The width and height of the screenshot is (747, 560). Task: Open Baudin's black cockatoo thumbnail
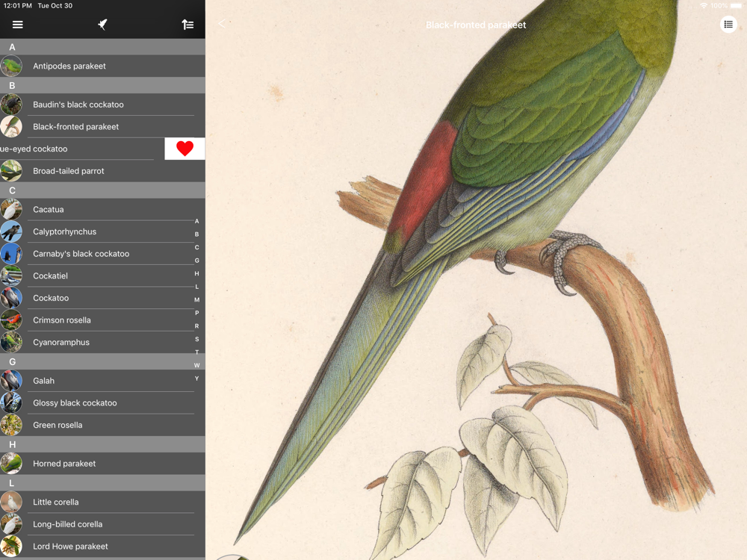(11, 105)
